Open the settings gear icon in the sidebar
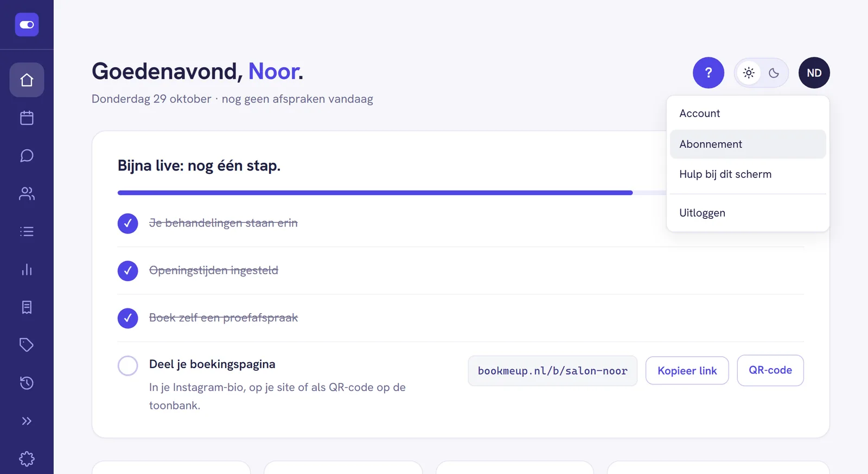The height and width of the screenshot is (474, 868). click(x=27, y=459)
